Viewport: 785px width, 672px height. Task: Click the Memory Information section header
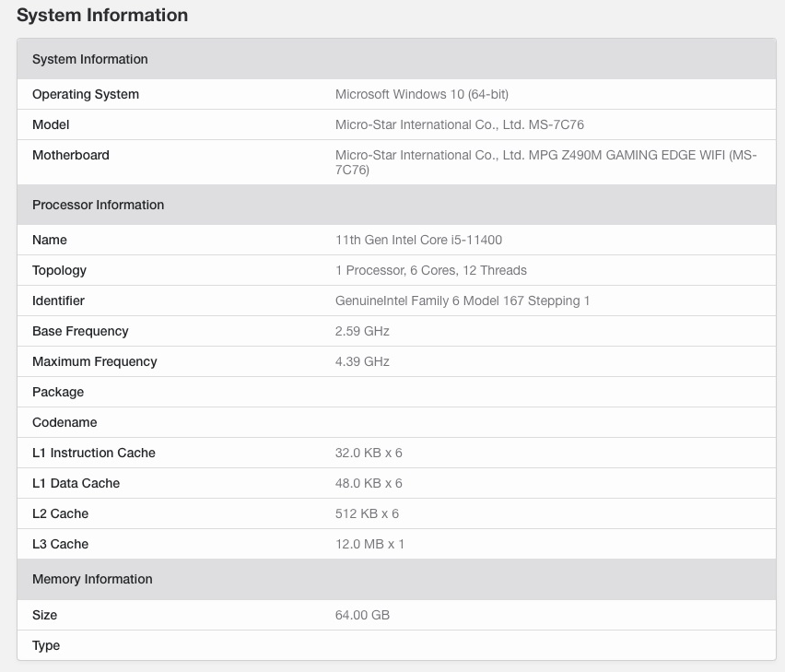92,579
